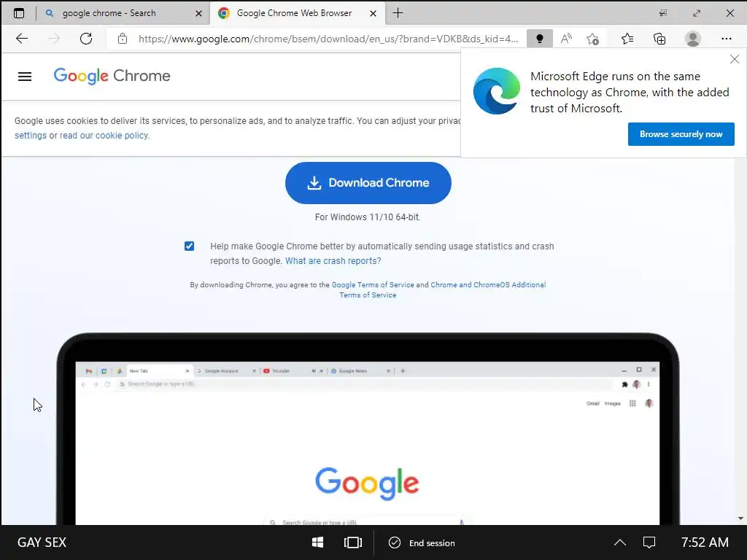Open the Windows Start button
The height and width of the screenshot is (560, 747).
point(317,542)
